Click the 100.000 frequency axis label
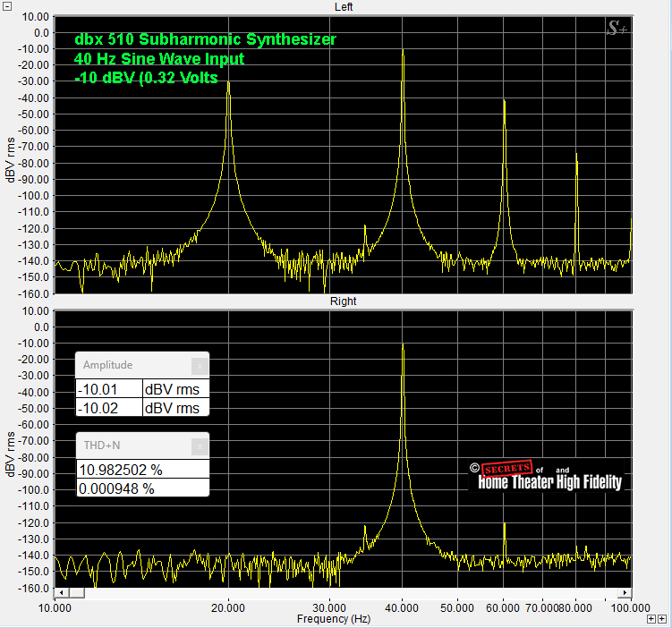This screenshot has height=628, width=672. [630, 608]
